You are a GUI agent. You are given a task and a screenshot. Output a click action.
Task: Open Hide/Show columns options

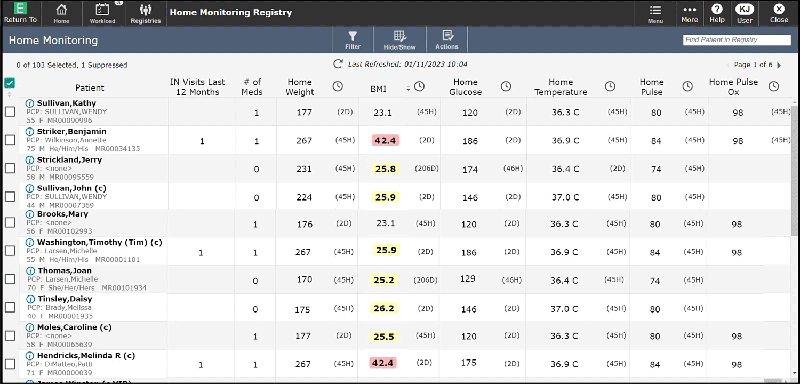click(x=399, y=39)
